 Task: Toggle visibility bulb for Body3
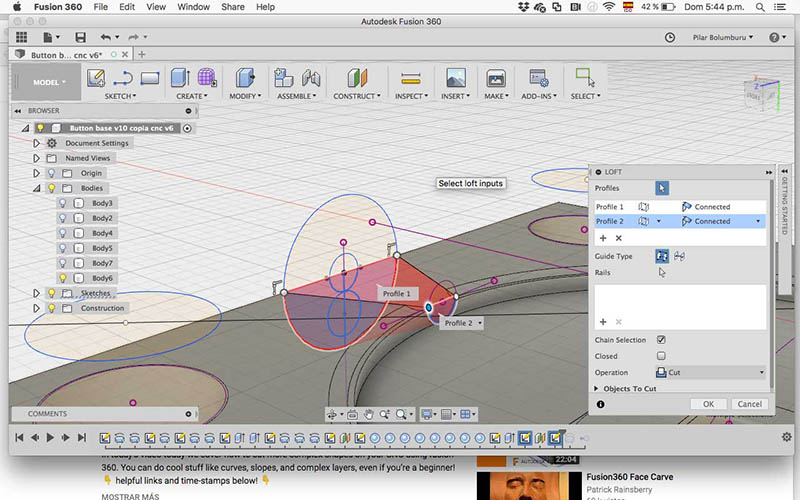(62, 203)
